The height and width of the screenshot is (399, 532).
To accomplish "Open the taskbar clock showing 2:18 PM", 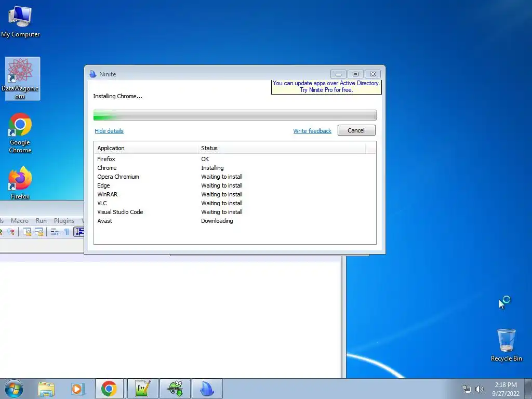I will point(506,389).
